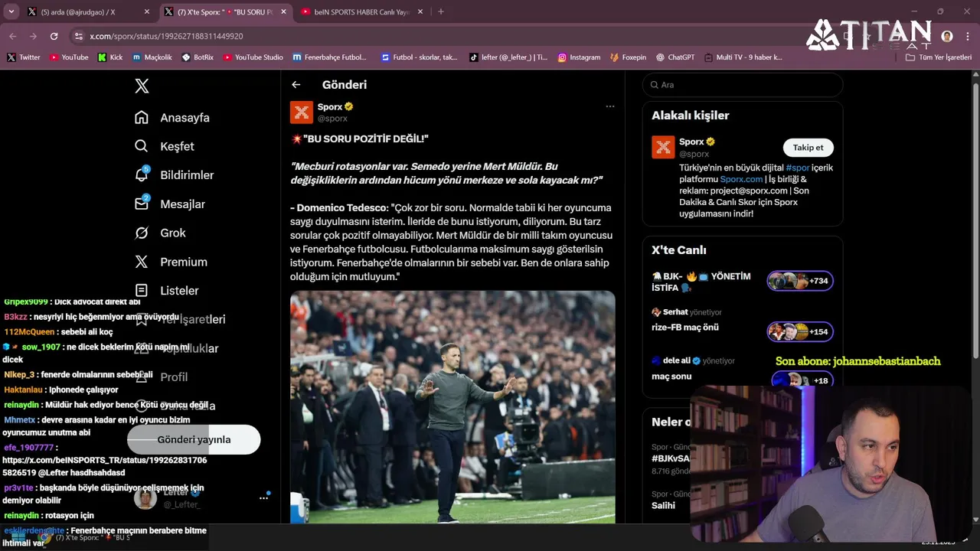Open Anasayfa home in sidebar
980x551 pixels.
[172, 117]
